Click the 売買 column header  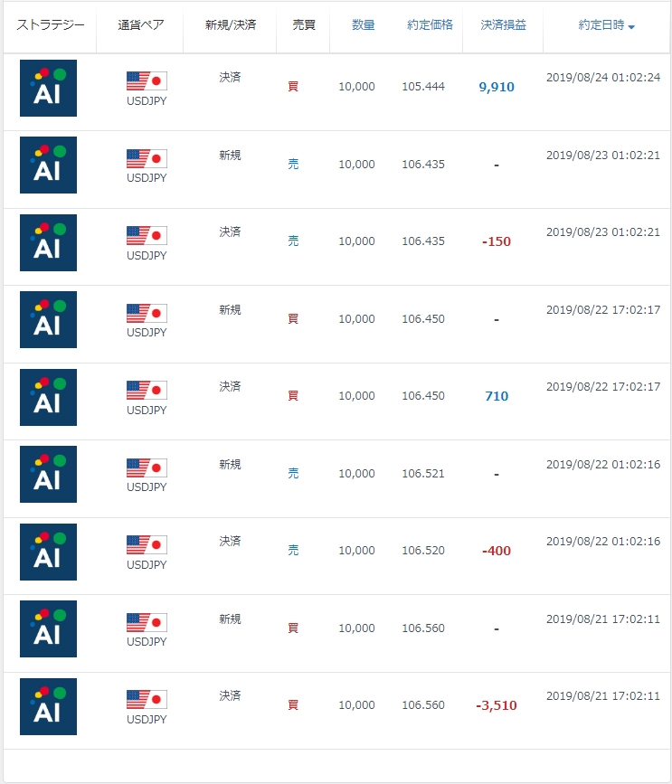tap(305, 25)
